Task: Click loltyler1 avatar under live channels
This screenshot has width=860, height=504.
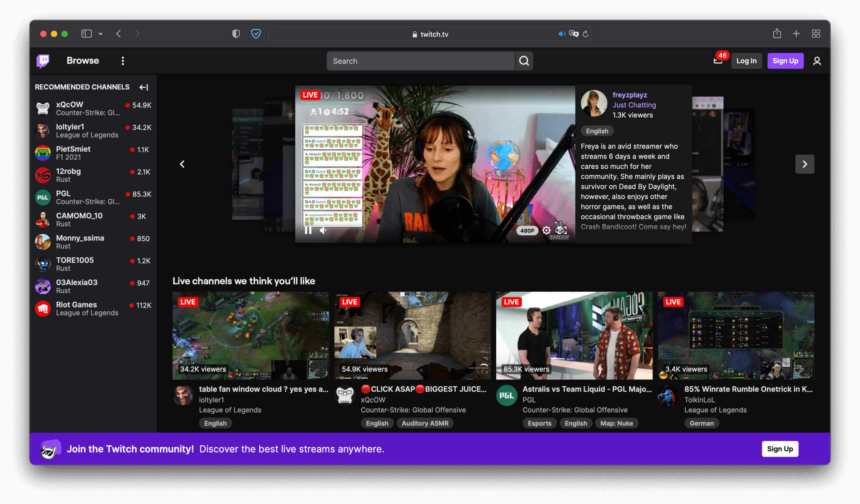Action: point(183,396)
